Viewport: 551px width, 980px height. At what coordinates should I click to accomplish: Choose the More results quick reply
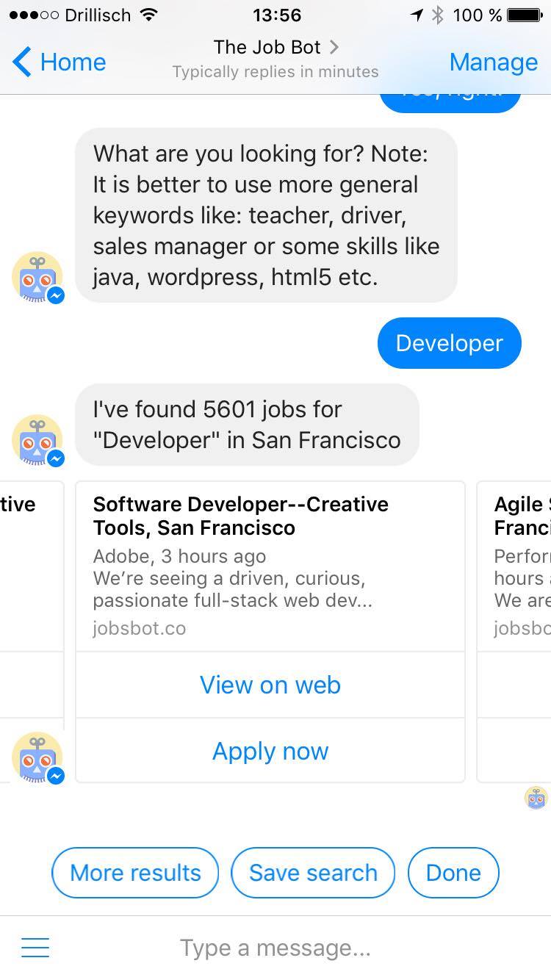coord(135,873)
